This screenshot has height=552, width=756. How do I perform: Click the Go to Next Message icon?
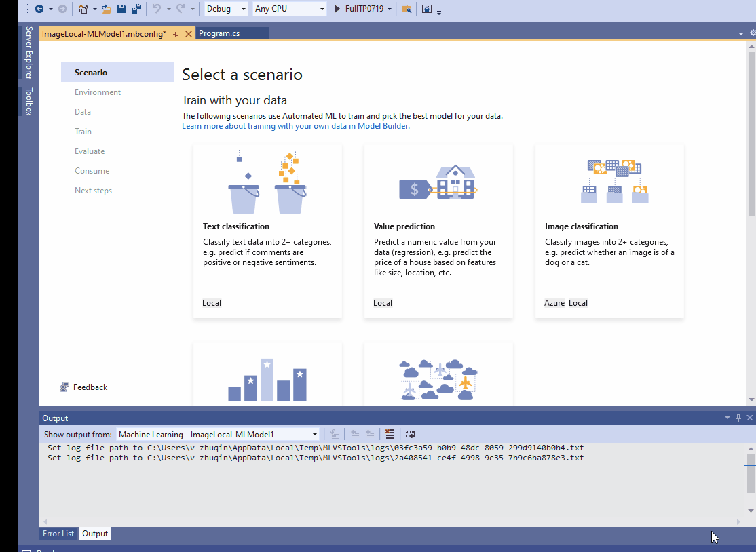370,434
